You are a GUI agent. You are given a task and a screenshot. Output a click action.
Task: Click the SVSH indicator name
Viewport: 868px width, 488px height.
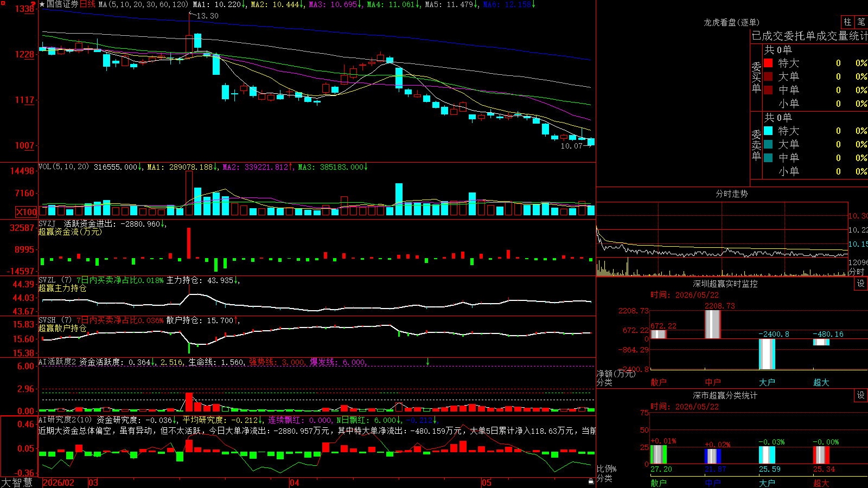coord(47,320)
